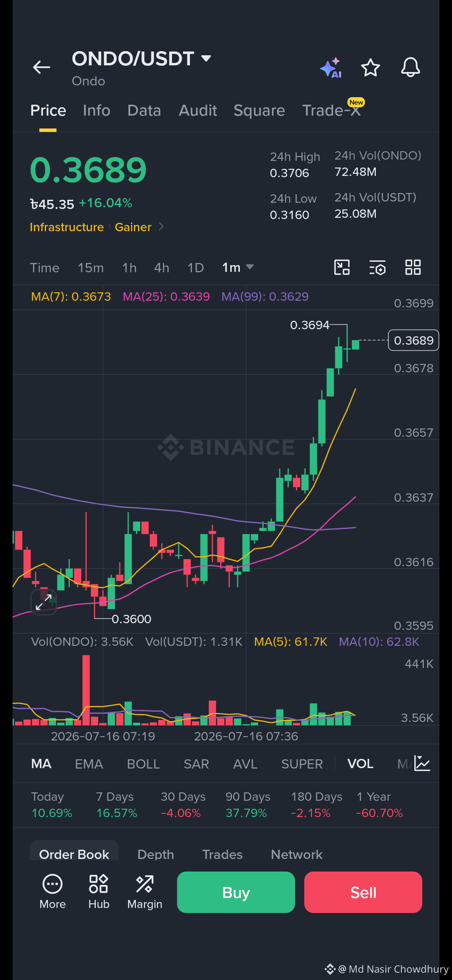Open the four-squares grid layout icon
Screen dimensions: 452x980
tap(413, 267)
